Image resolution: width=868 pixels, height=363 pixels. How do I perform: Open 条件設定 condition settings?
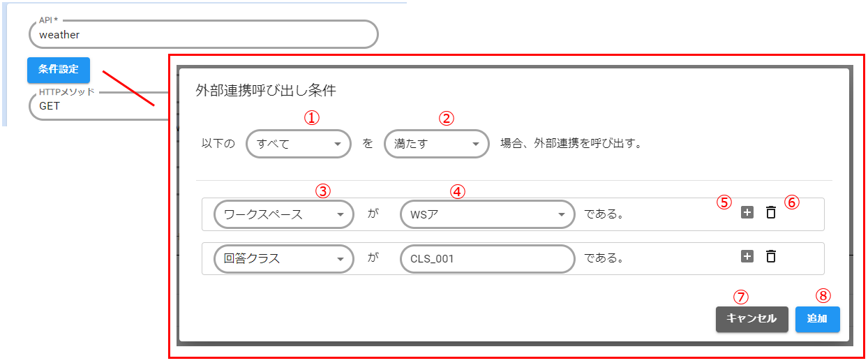[59, 70]
